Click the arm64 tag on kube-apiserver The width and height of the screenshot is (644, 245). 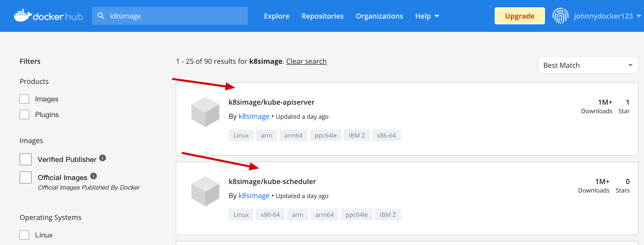[293, 135]
